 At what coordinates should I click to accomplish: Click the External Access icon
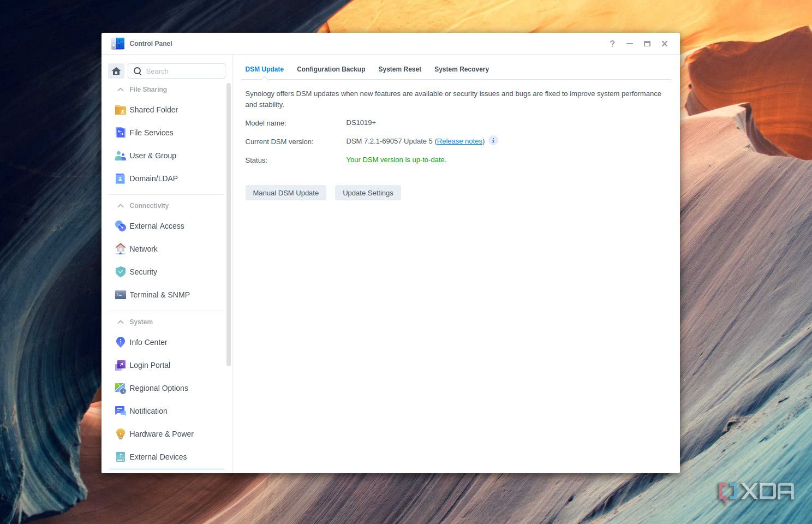121,226
